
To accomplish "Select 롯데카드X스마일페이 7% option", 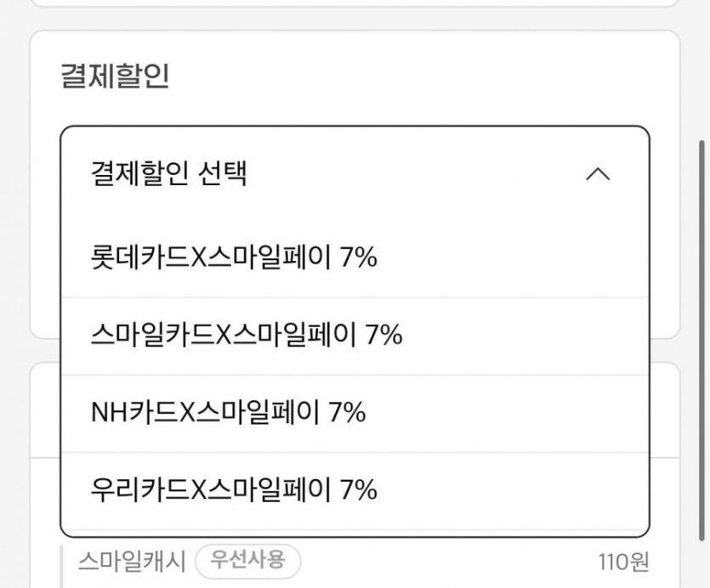I will (x=233, y=257).
